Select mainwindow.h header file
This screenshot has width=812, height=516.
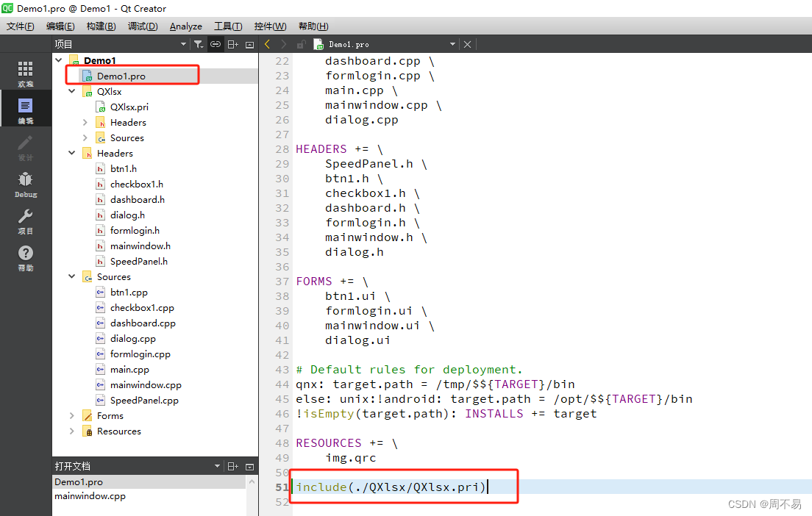click(x=140, y=246)
